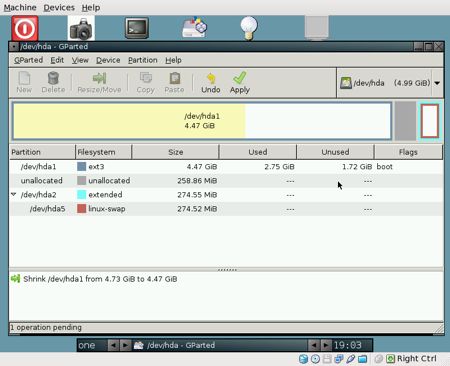Sort by the Partition column header
The height and width of the screenshot is (366, 450).
pyautogui.click(x=42, y=152)
